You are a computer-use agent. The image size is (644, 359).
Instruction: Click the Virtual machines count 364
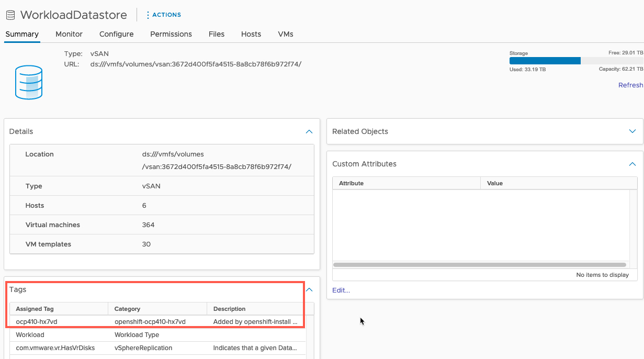coord(148,225)
